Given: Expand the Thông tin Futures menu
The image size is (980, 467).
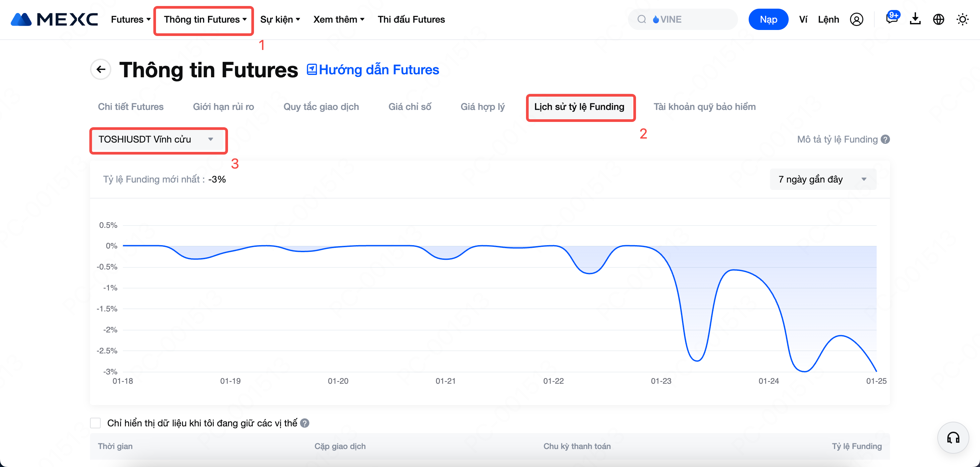Looking at the screenshot, I should [205, 19].
